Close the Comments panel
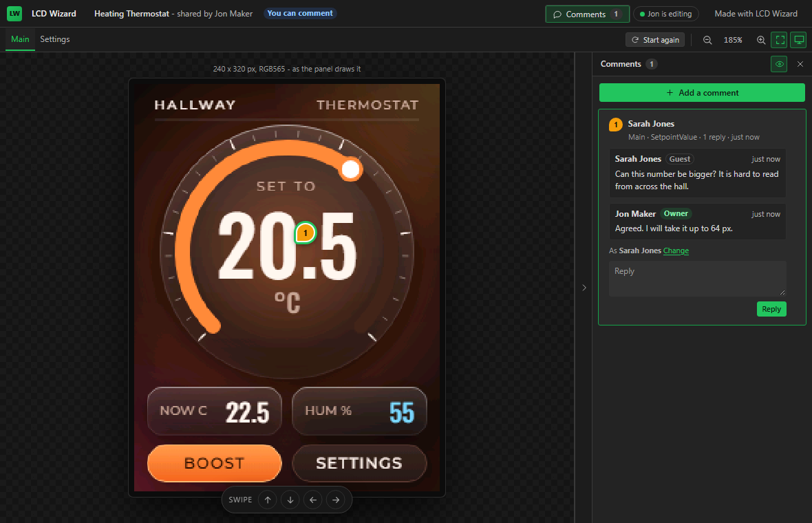 pyautogui.click(x=800, y=64)
